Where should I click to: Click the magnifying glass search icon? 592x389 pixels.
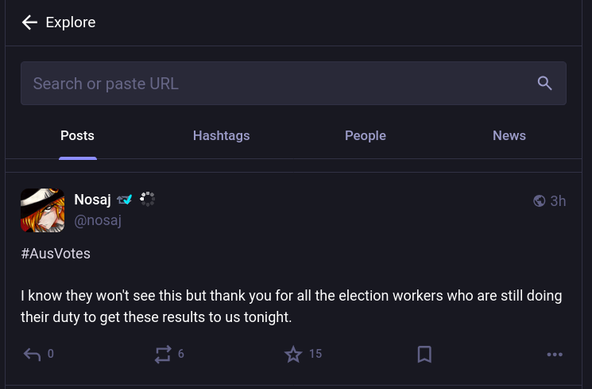tap(544, 83)
